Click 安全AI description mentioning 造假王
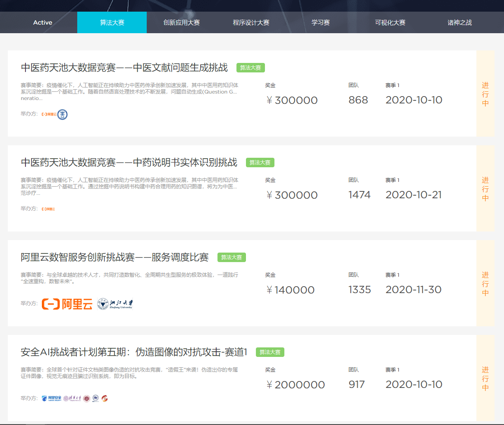The image size is (504, 425). (x=129, y=373)
